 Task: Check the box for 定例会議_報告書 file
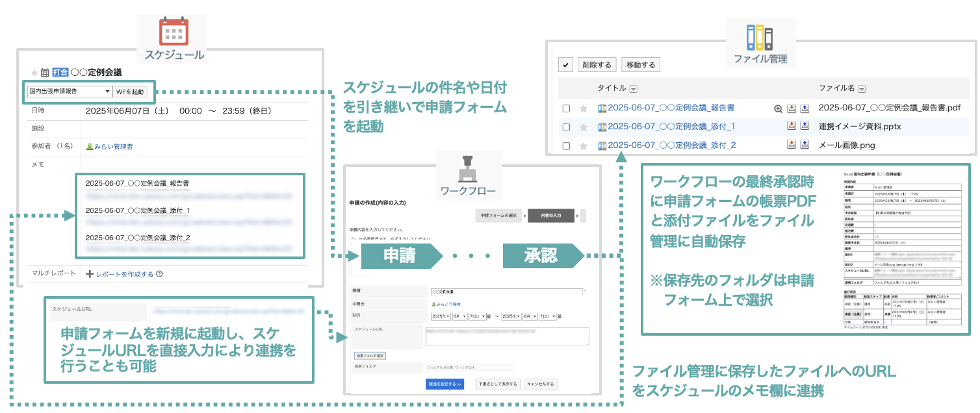566,108
